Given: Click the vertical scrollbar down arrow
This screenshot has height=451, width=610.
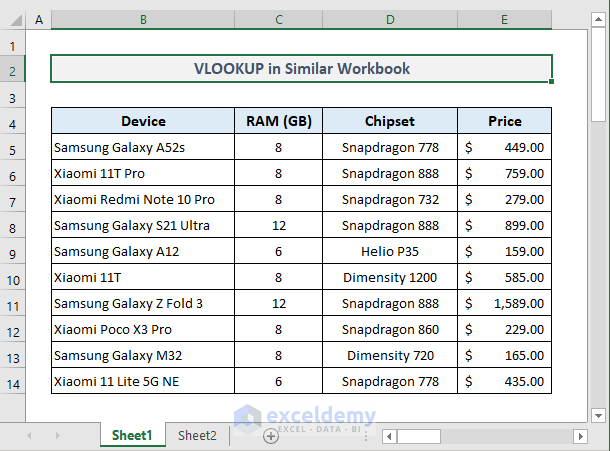Looking at the screenshot, I should pos(598,414).
